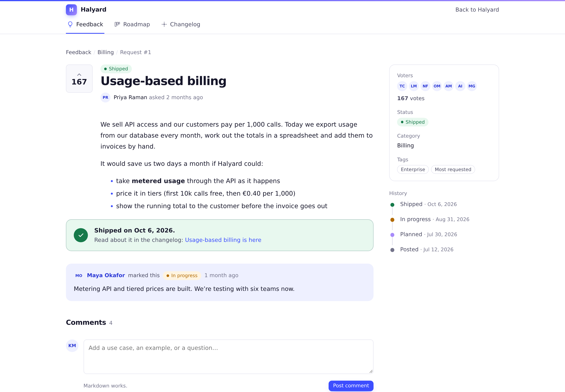The image size is (565, 392).
Task: Click the OM voter avatar
Action: [437, 86]
